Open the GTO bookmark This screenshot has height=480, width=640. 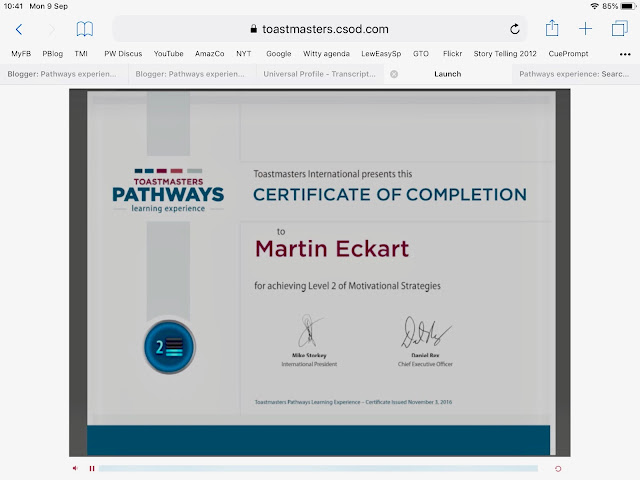[421, 53]
